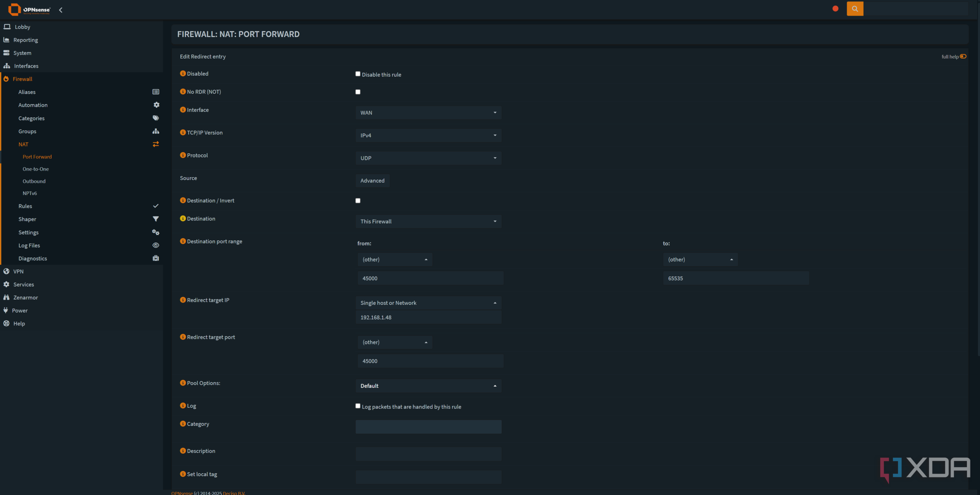Click the Aliases list icon in sidebar
The width and height of the screenshot is (980, 495).
point(156,92)
